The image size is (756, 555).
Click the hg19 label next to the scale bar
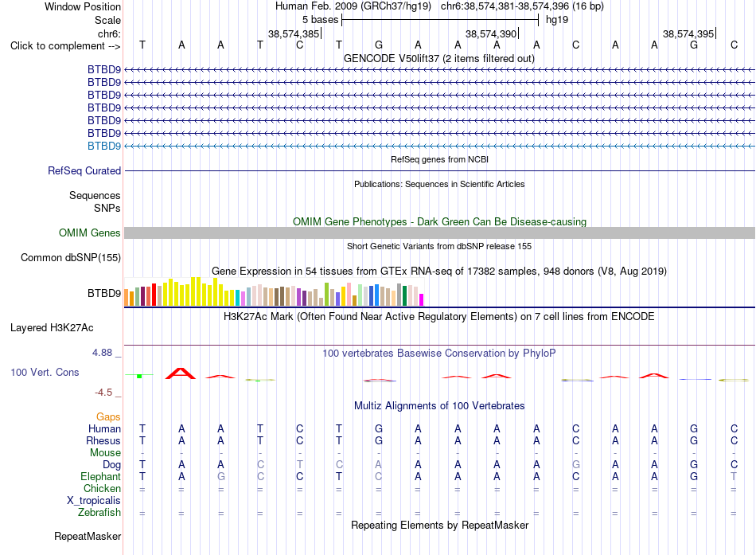[557, 20]
